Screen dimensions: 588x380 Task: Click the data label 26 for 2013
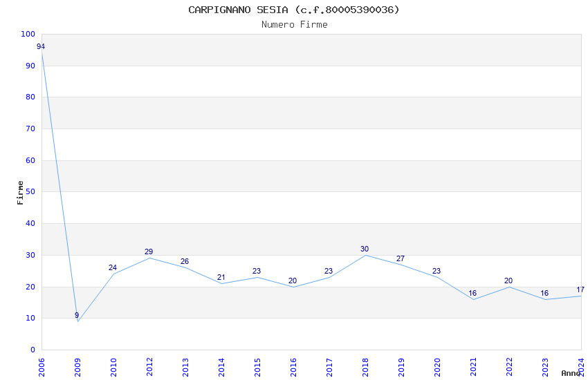[185, 261]
